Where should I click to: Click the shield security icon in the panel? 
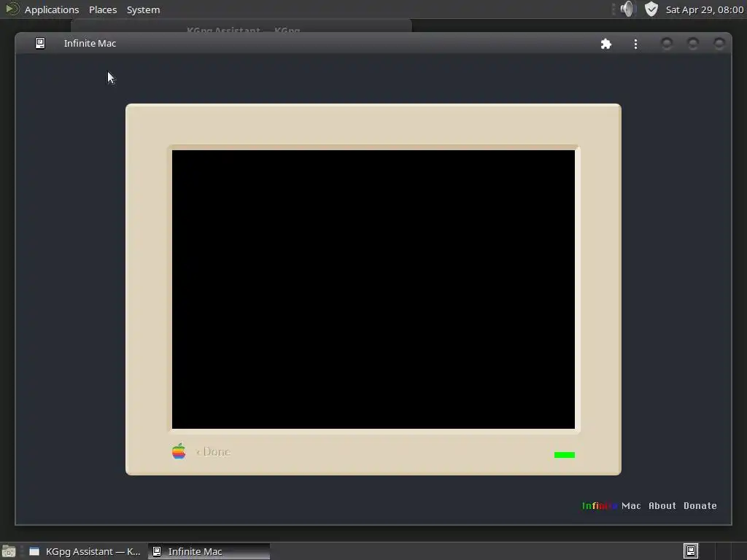coord(651,9)
